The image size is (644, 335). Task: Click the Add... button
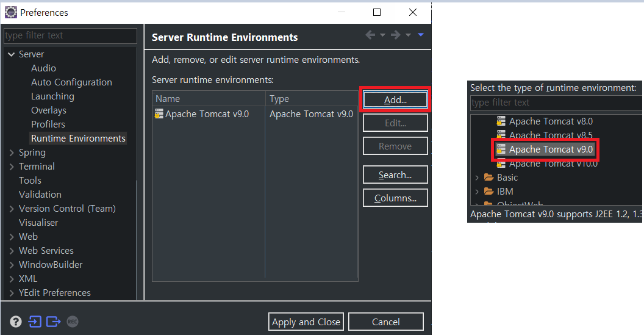click(395, 100)
